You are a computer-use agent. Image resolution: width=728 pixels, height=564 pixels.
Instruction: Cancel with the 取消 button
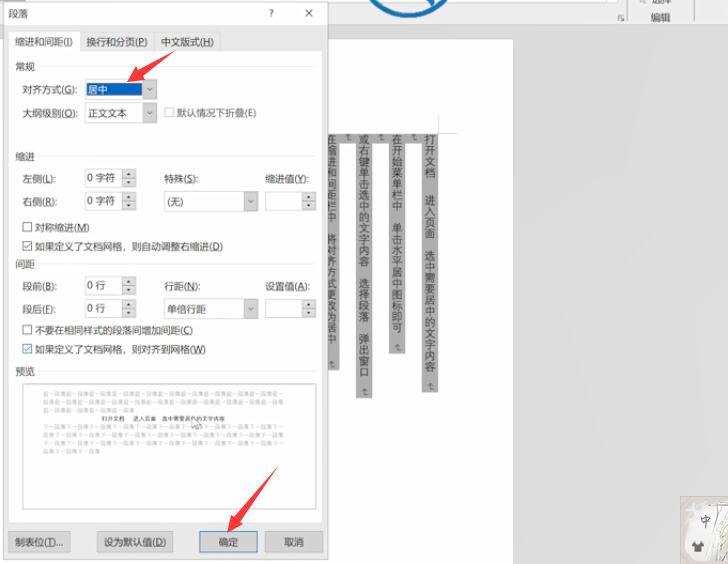294,542
